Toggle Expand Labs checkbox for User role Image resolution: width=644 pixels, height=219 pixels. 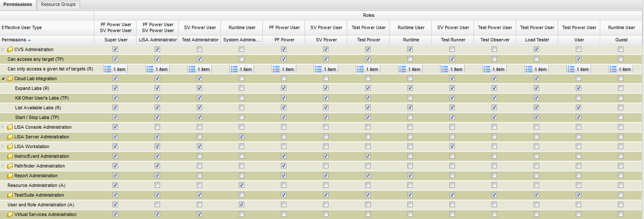click(x=579, y=88)
